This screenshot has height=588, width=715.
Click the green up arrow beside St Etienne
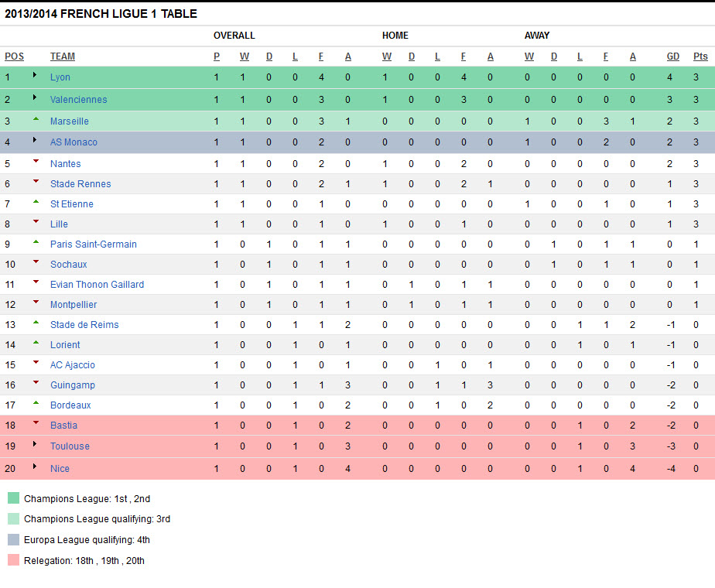36,202
